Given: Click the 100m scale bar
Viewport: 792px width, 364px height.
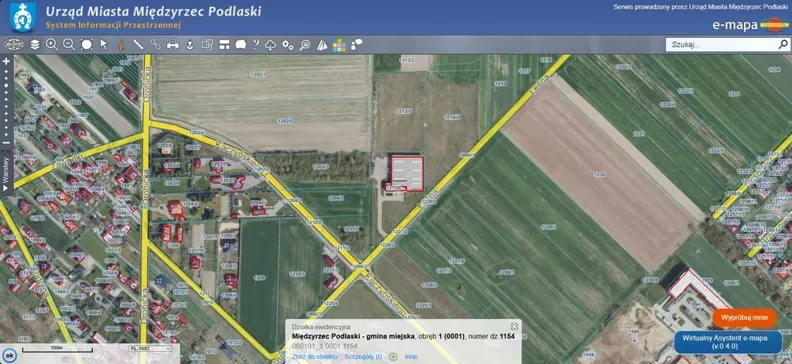Looking at the screenshot, I should tap(57, 348).
